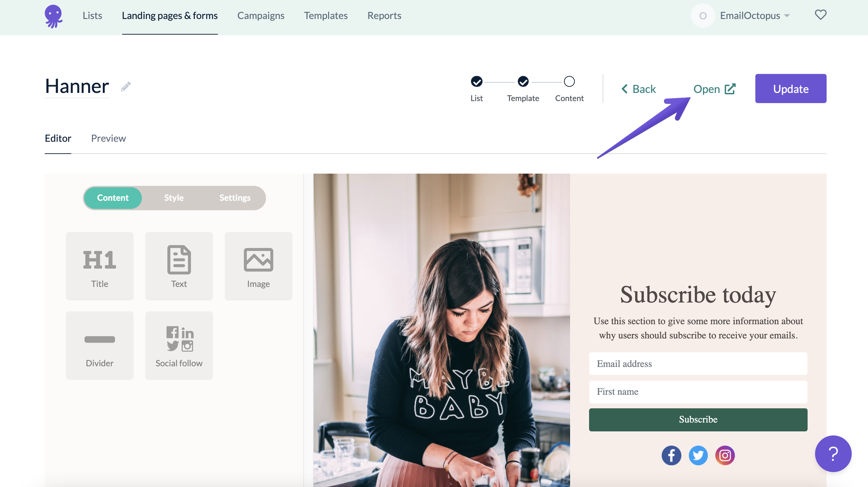Click the EmailOctopus octopus logo
This screenshot has height=487, width=868.
click(54, 16)
